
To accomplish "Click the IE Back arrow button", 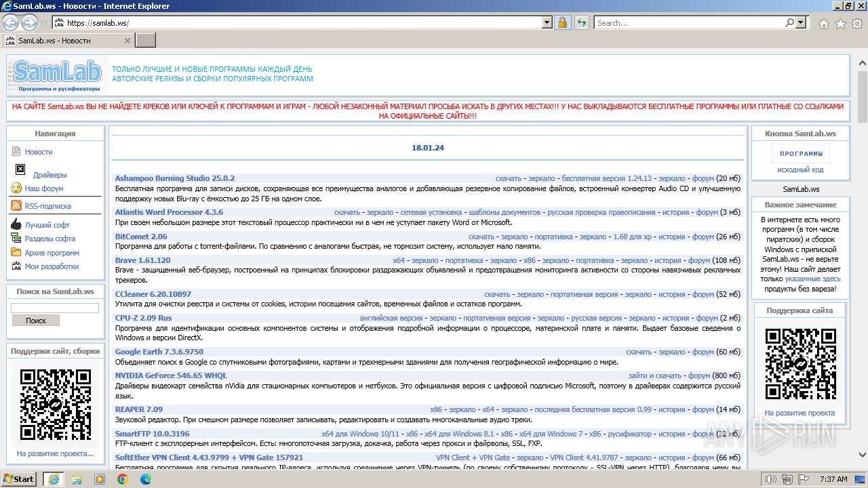I will (x=12, y=22).
